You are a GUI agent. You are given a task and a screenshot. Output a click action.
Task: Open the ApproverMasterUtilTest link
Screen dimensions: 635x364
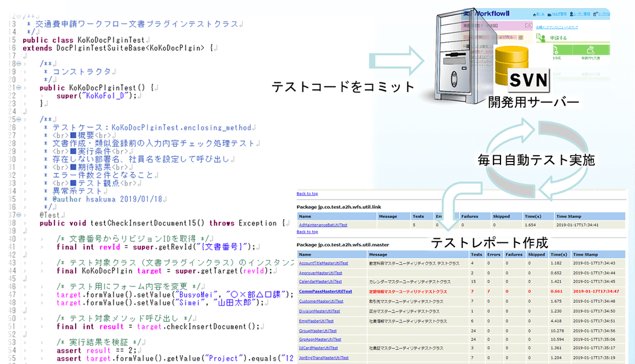pyautogui.click(x=320, y=273)
